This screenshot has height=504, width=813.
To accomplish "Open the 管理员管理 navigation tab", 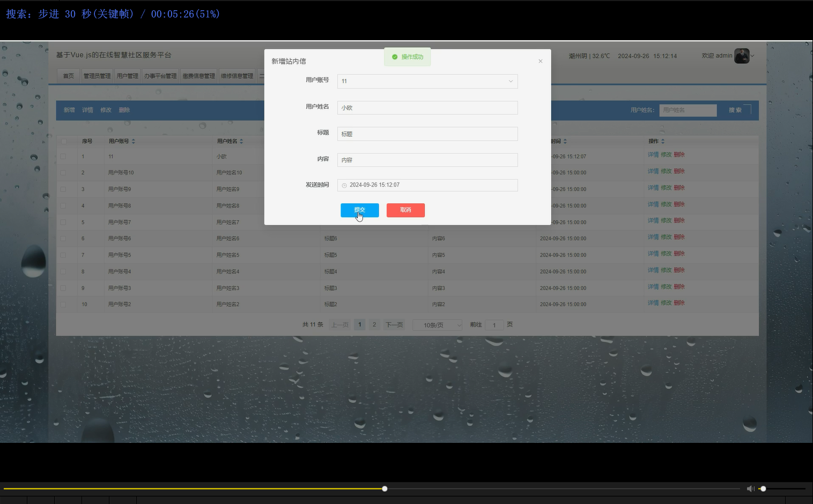I will (x=97, y=76).
